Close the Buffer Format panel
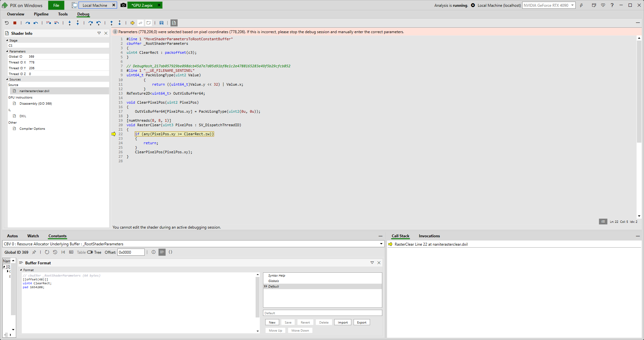 tap(379, 263)
